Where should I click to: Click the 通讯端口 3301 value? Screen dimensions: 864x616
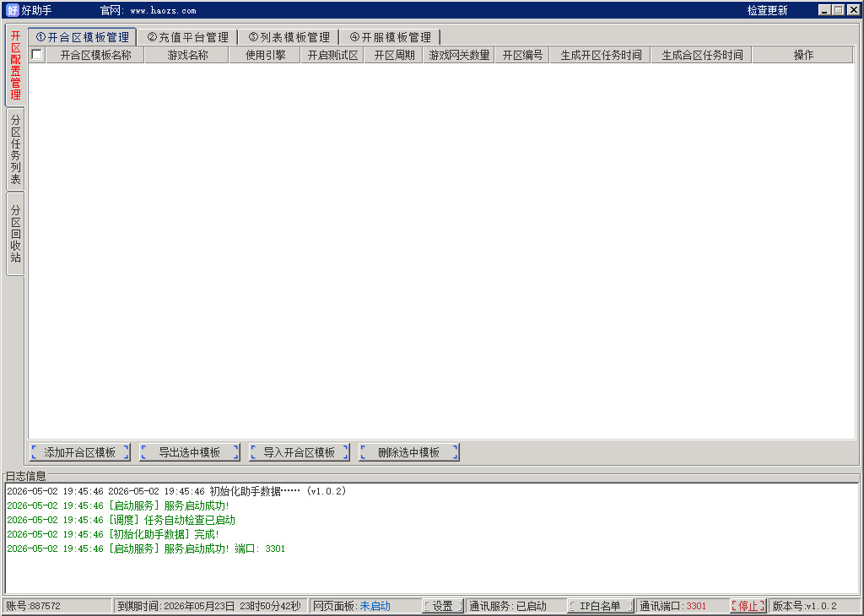(696, 606)
